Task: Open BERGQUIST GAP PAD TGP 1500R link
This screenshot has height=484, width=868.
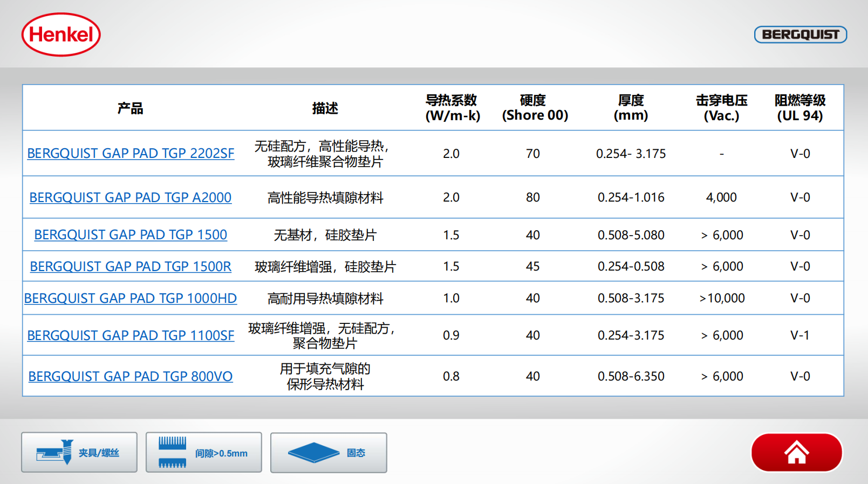Action: click(x=131, y=267)
